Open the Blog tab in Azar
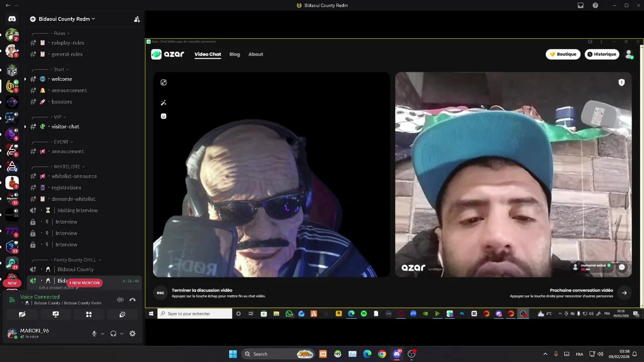The width and height of the screenshot is (644, 362). (x=234, y=54)
